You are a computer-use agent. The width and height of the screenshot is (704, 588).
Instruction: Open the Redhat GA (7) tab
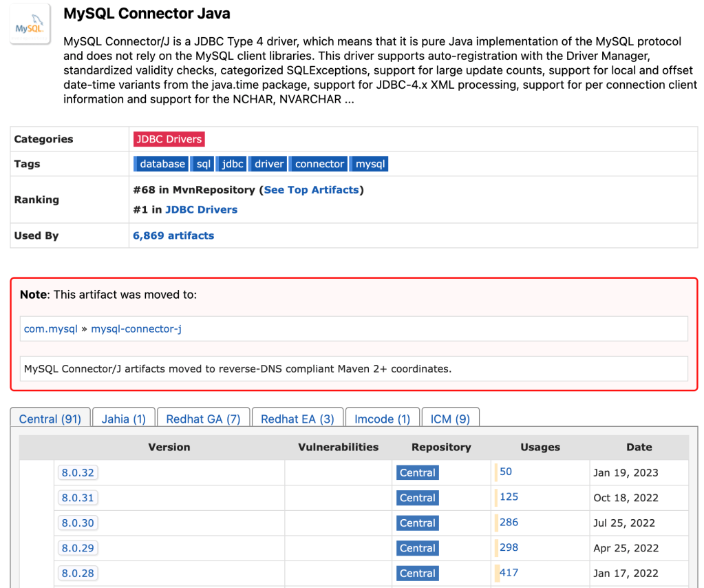click(x=203, y=419)
